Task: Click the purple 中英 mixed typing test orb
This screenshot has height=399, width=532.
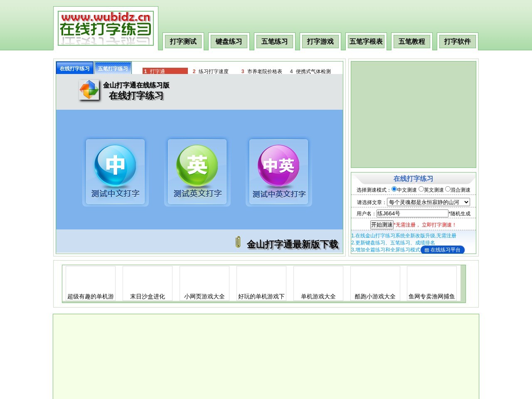Action: click(278, 165)
